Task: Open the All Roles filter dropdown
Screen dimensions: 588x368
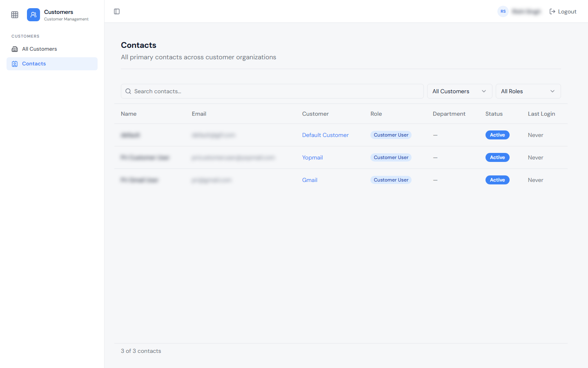Action: pos(528,91)
